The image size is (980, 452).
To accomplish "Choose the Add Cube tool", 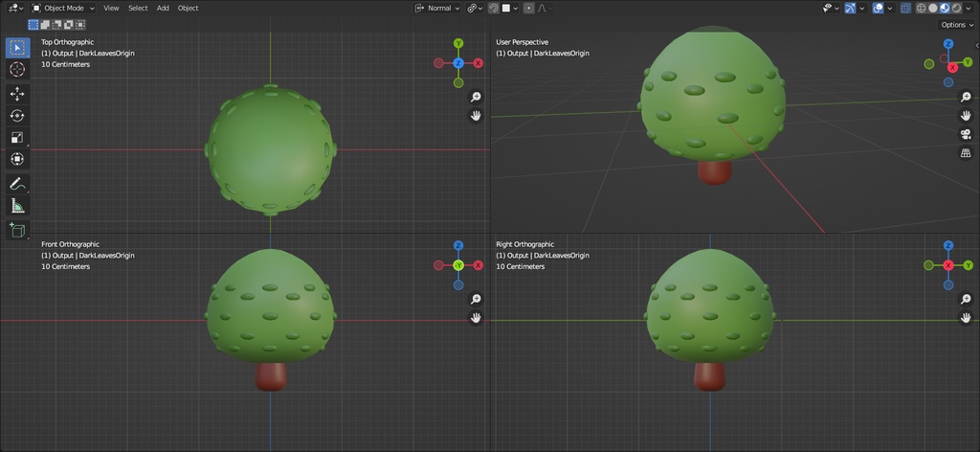I will (x=17, y=230).
